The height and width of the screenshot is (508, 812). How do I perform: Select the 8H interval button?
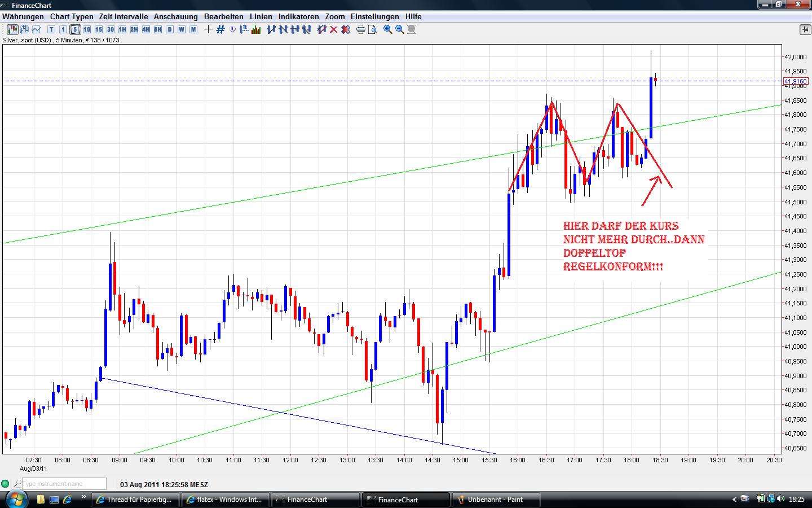[158, 29]
